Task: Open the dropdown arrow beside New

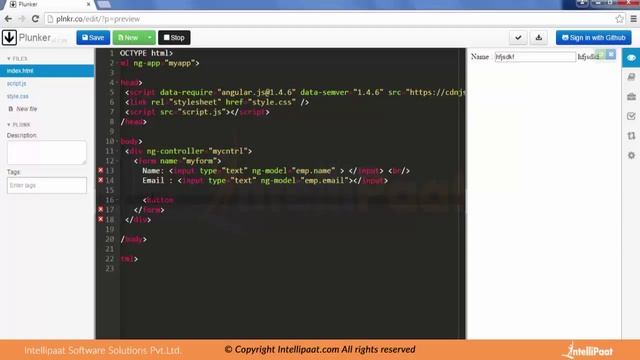Action: click(x=150, y=38)
